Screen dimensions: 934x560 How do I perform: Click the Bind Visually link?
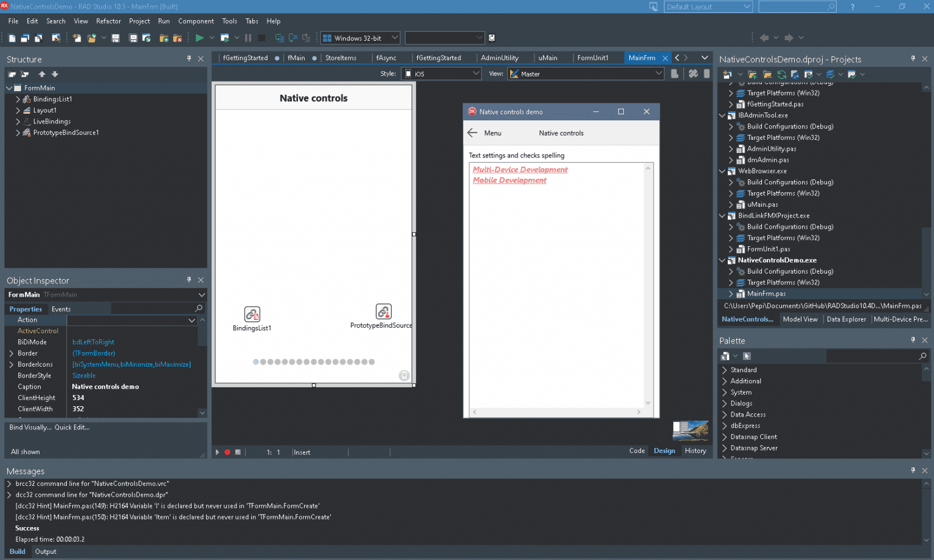point(30,427)
